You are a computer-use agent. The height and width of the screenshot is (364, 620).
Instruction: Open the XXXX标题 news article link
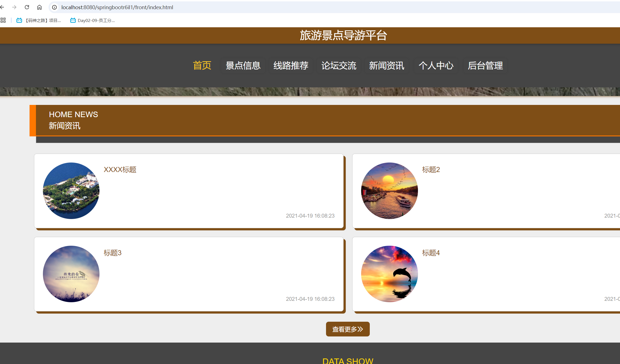[120, 169]
